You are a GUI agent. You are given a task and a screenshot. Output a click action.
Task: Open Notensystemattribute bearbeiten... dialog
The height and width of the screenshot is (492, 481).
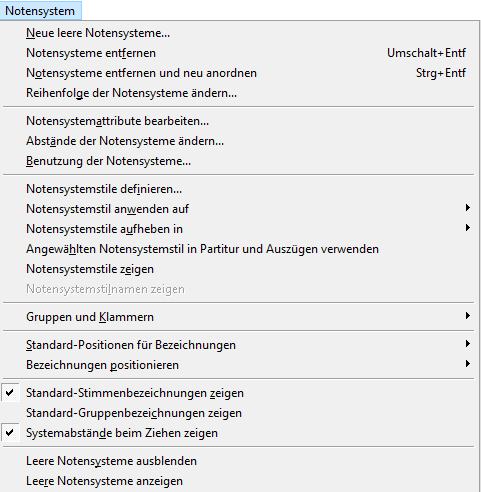pos(239,121)
